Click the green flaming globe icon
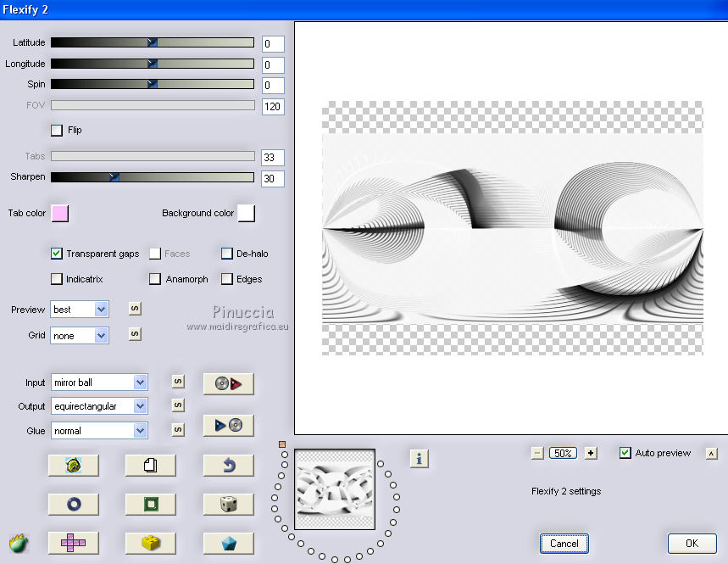The height and width of the screenshot is (564, 728). [19, 543]
